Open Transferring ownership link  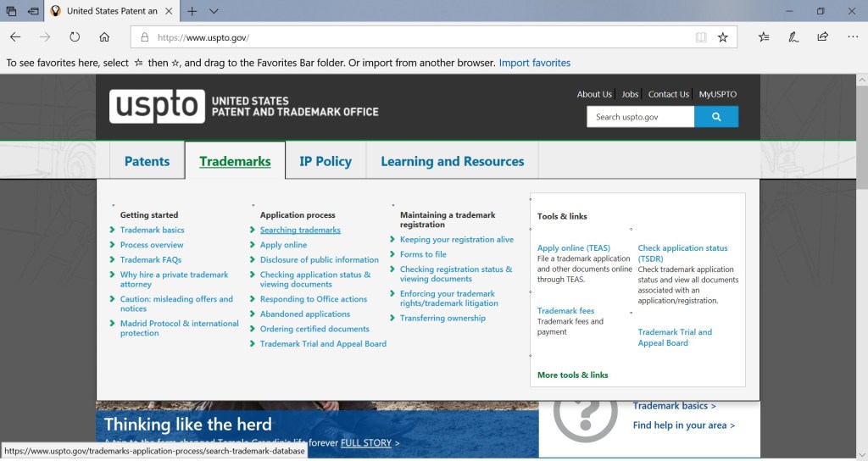click(x=442, y=318)
